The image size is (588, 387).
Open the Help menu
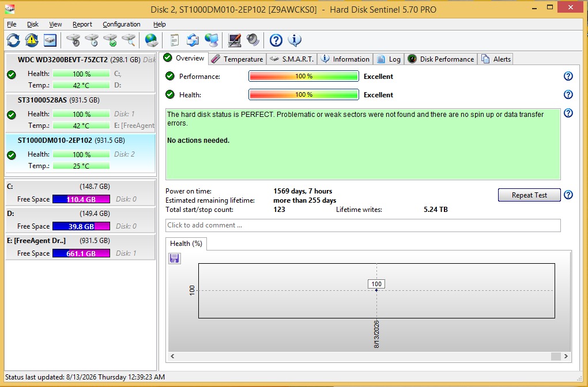tap(159, 24)
